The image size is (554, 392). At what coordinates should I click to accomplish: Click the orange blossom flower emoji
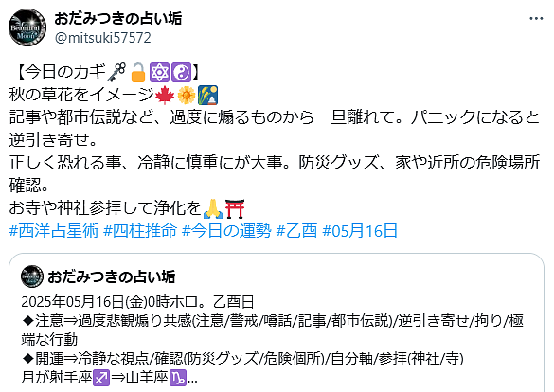(187, 95)
